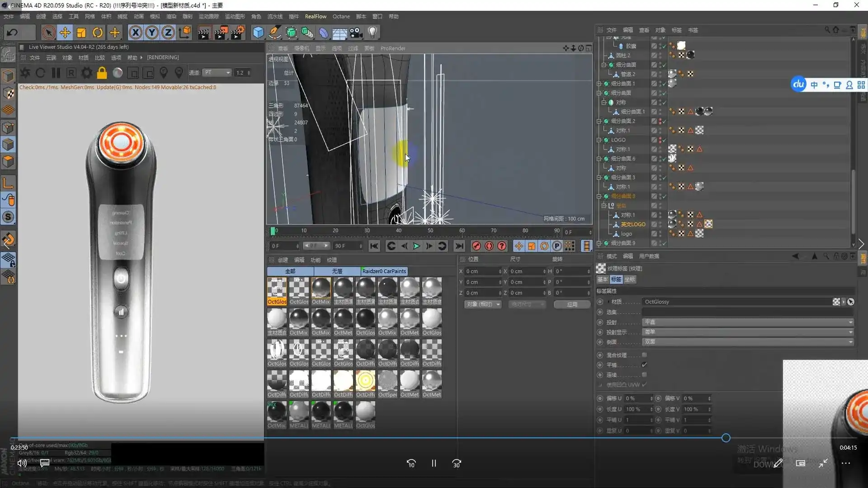Select the 英文LOGO object in tree
868x488 pixels.
(x=633, y=225)
